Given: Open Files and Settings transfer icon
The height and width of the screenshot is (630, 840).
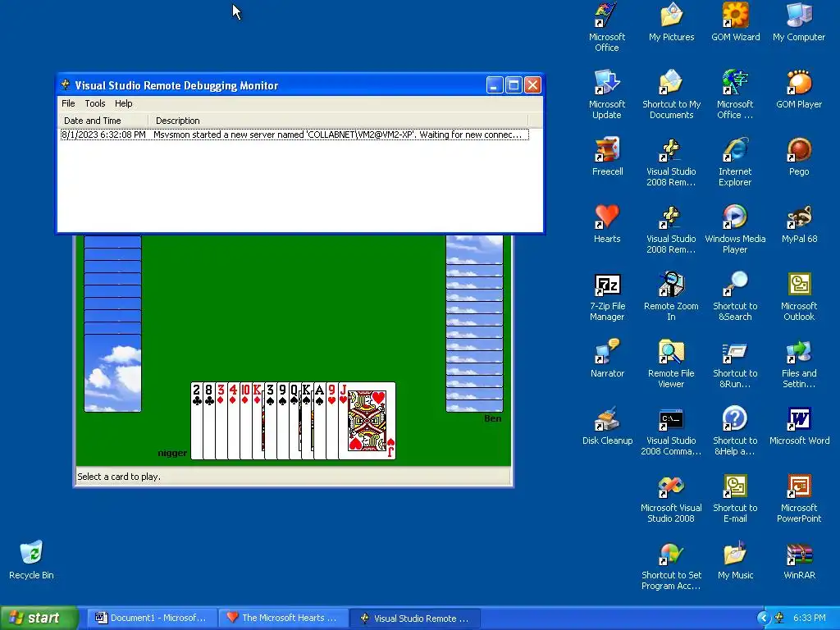Looking at the screenshot, I should click(799, 363).
